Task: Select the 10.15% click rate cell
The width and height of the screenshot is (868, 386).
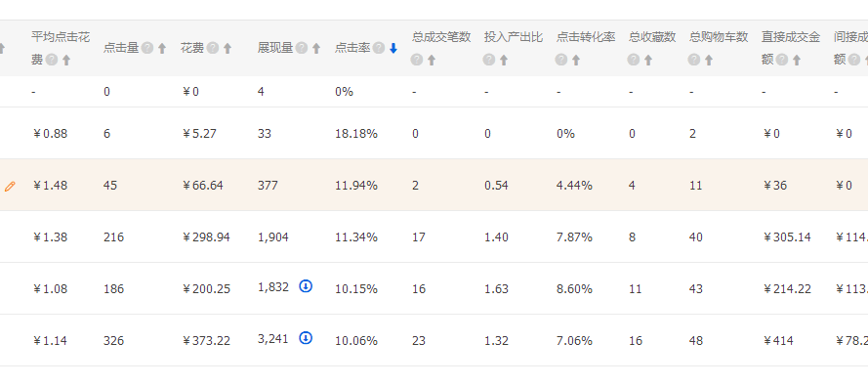Action: coord(356,289)
